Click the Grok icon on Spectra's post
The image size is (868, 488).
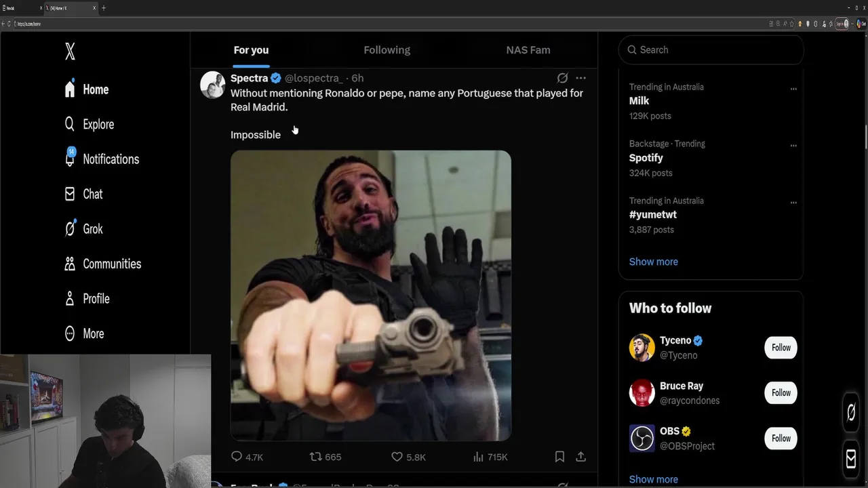[562, 78]
